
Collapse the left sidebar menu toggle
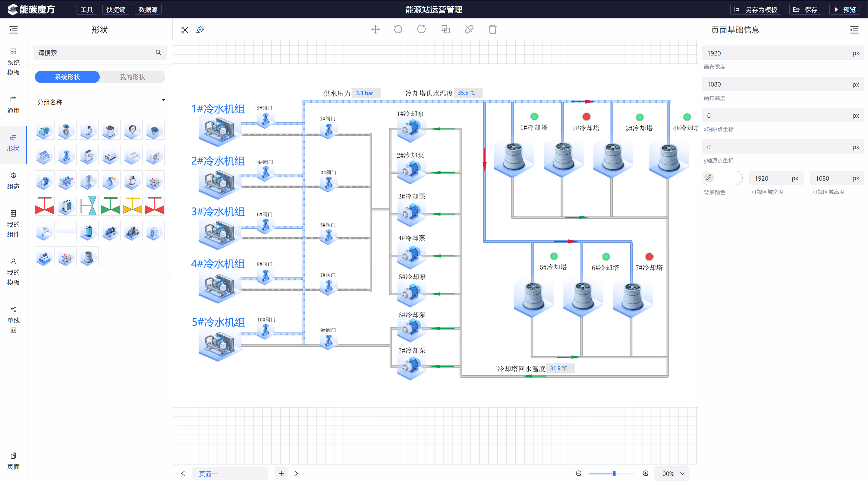[14, 30]
